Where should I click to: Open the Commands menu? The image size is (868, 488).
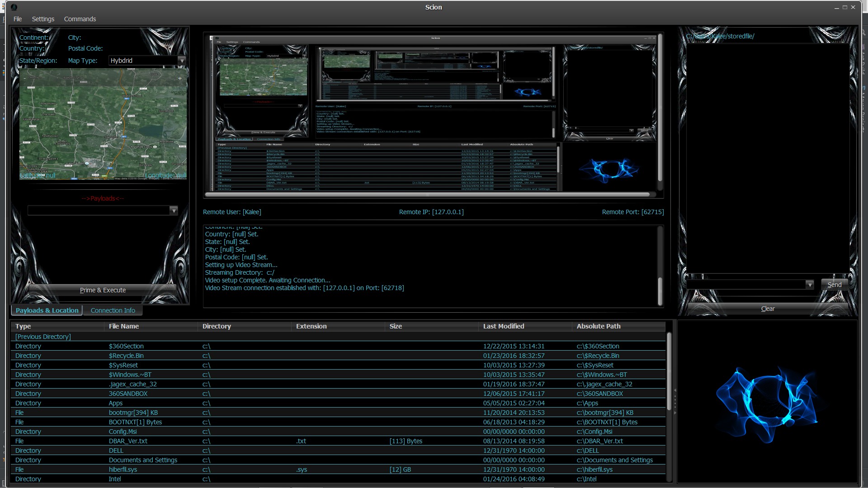[80, 19]
